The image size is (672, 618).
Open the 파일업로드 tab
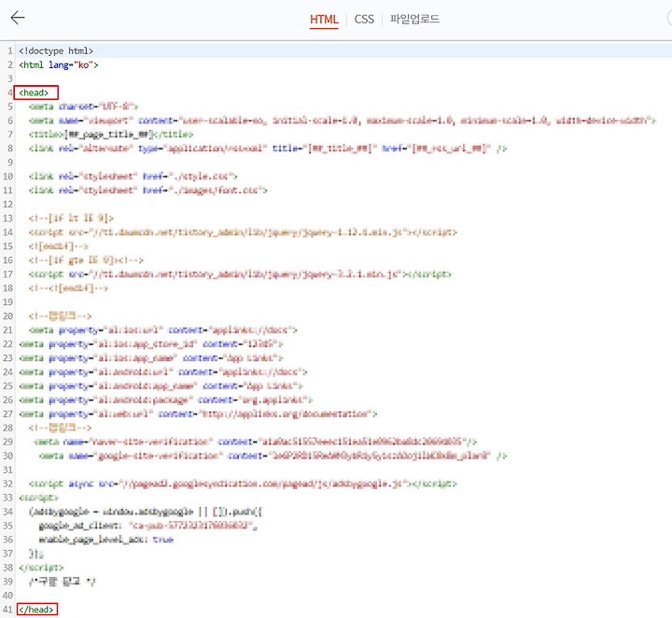pos(414,20)
